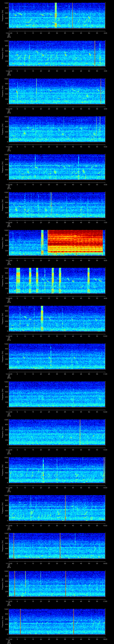Click the red line at 3 s in 14:15 panel

[x=14, y=546]
